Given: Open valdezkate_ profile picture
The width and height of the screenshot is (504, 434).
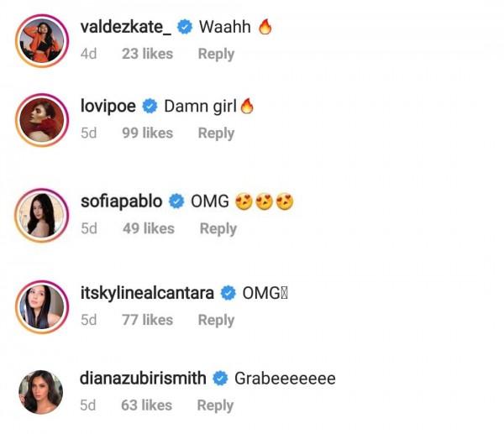Looking at the screenshot, I should coord(41,40).
